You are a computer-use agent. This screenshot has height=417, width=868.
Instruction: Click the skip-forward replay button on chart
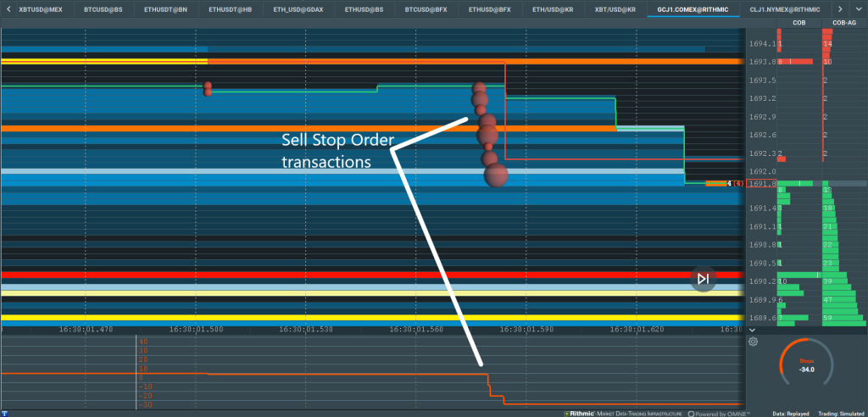tap(703, 279)
